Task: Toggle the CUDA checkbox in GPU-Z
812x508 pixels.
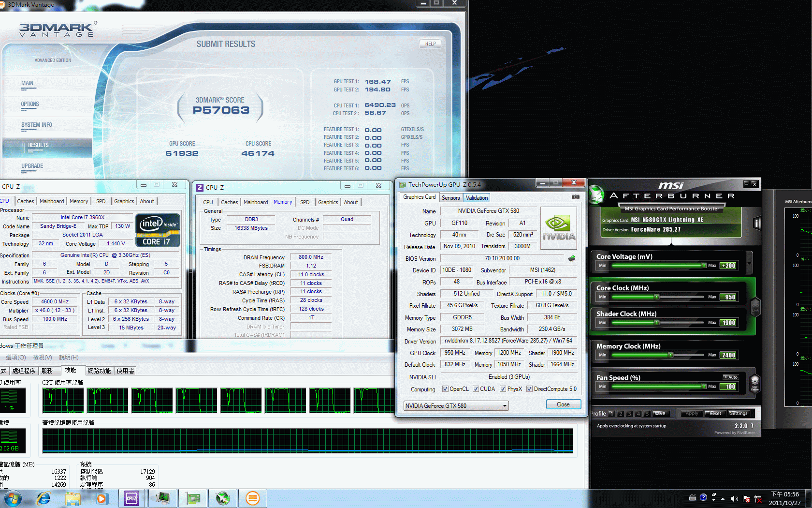Action: coord(476,389)
